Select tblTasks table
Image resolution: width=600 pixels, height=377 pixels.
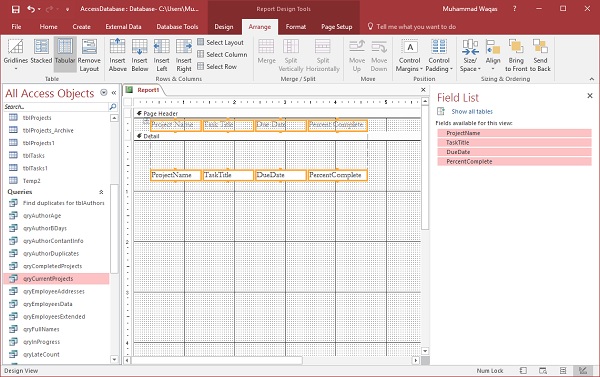(34, 155)
